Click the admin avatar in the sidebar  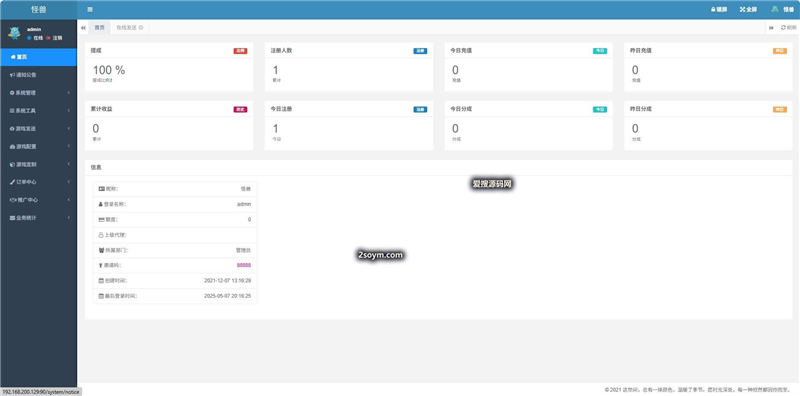pyautogui.click(x=14, y=33)
